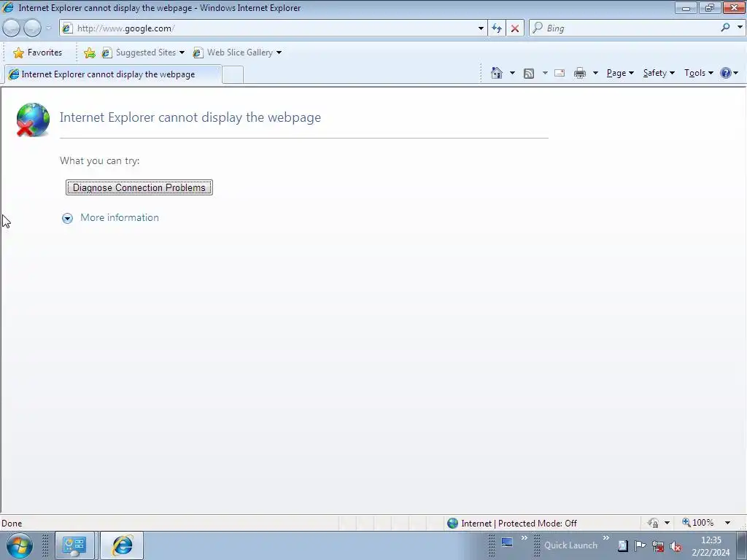747x560 pixels.
Task: Click the Read Mail envelope icon
Action: pos(560,73)
